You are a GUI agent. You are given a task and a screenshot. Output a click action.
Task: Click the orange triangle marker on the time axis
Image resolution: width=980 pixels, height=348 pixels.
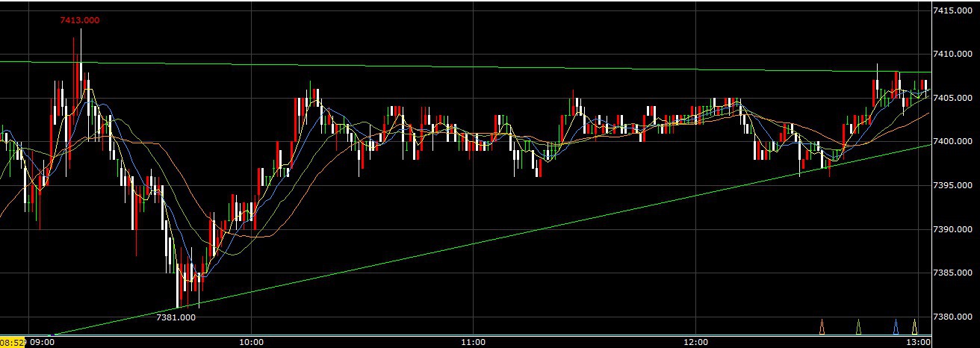[822, 326]
